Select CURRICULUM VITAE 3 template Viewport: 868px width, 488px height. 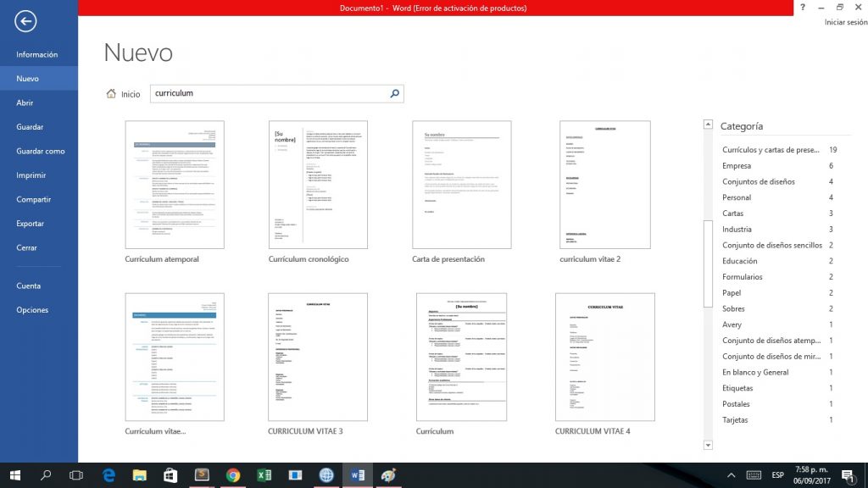click(318, 357)
